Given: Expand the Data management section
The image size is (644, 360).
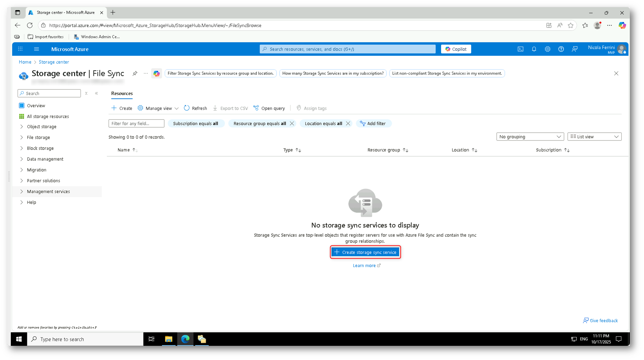Looking at the screenshot, I should 22,159.
